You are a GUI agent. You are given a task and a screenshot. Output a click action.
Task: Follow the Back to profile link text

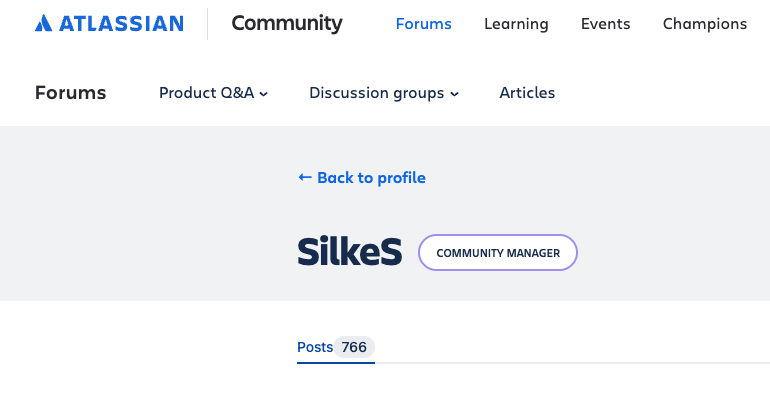tap(371, 177)
